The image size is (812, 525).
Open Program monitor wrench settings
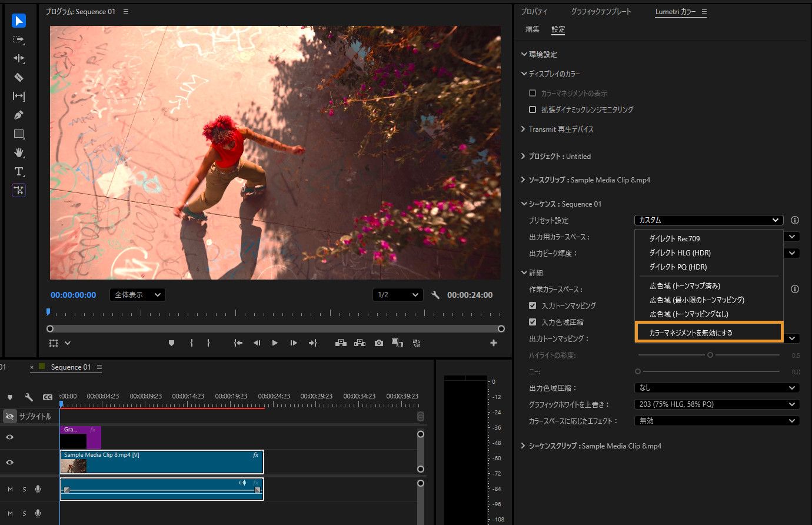(x=435, y=295)
